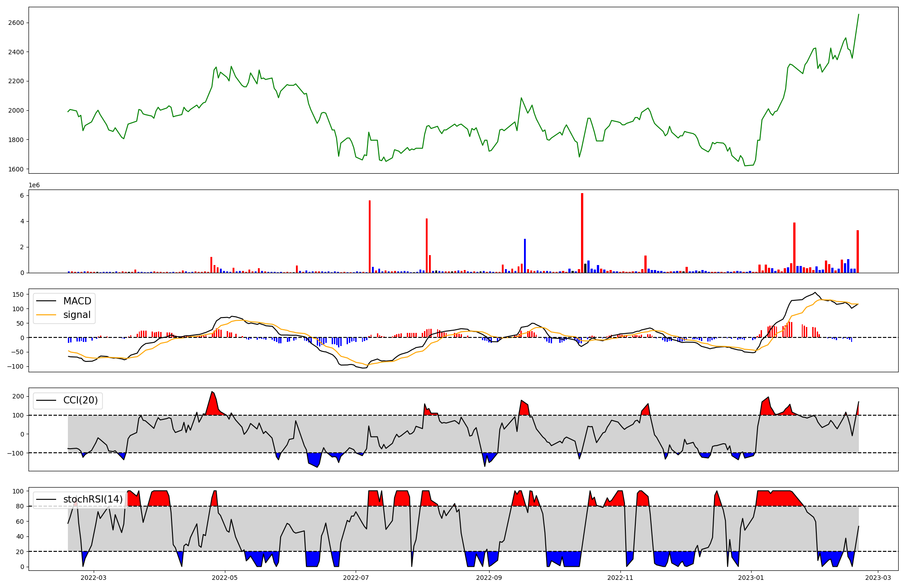Click the 2023-03 x-axis date label

878,578
